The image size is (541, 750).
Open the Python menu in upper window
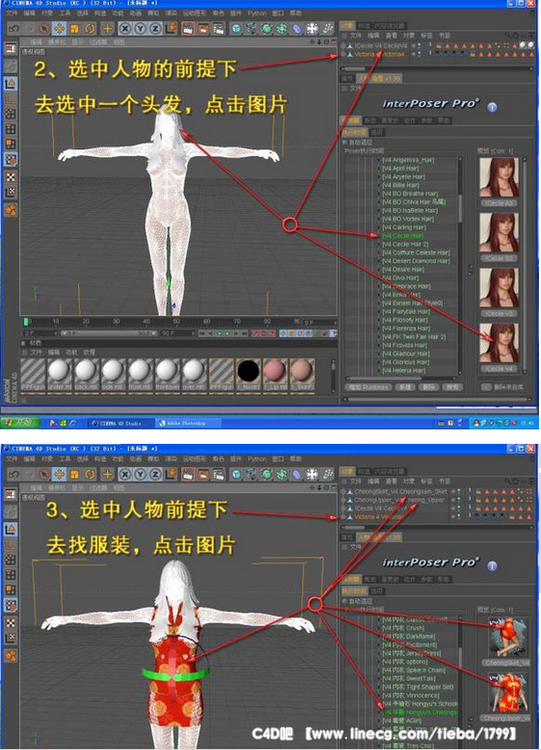[257, 13]
